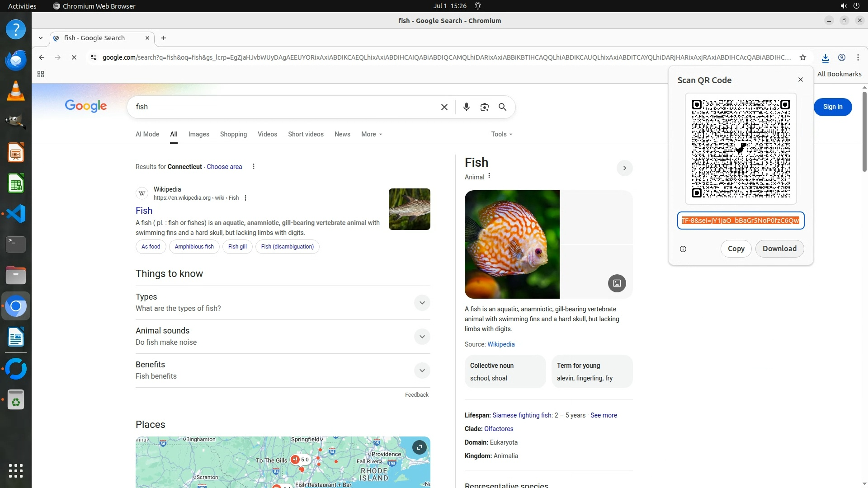Image resolution: width=868 pixels, height=488 pixels.
Task: Open the More search filters dropdown
Action: 371,134
